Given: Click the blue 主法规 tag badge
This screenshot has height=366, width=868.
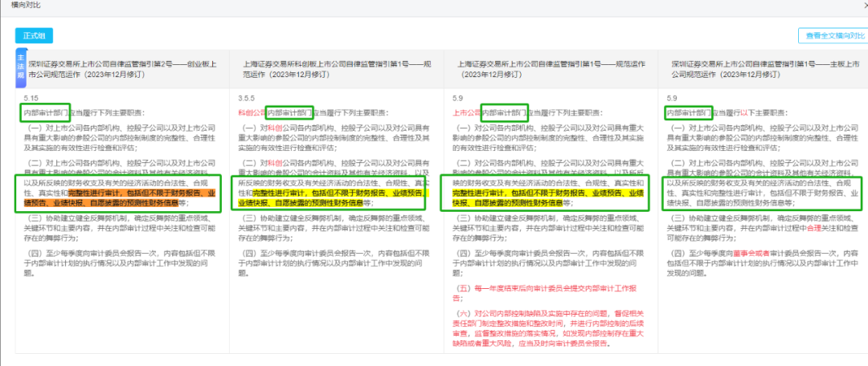Looking at the screenshot, I should (20, 68).
